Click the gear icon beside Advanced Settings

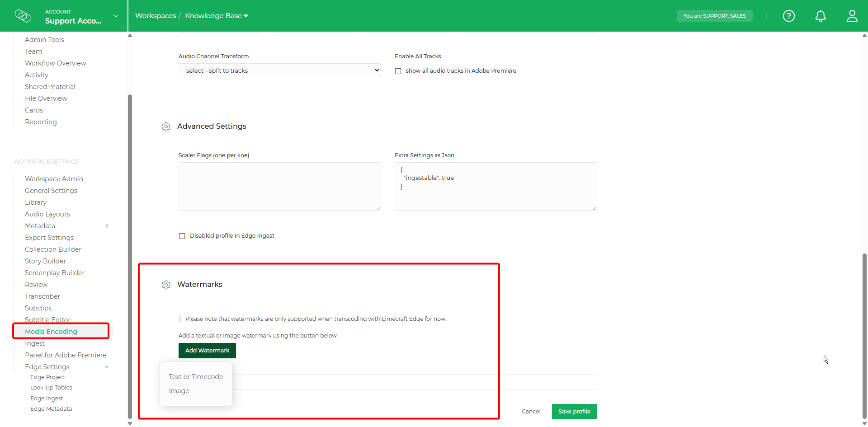pyautogui.click(x=166, y=127)
